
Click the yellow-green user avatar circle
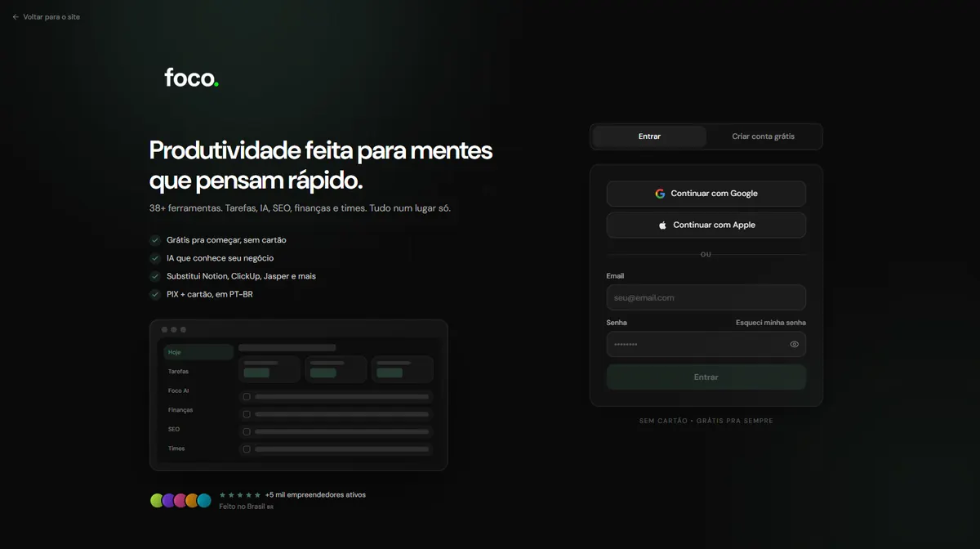tap(157, 500)
